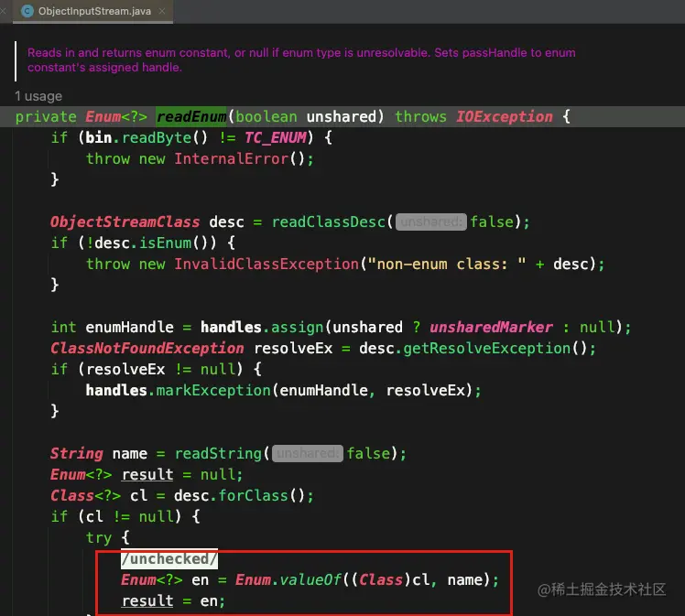Click the readString method call
Screen dimensions: 685x616
tap(218, 454)
